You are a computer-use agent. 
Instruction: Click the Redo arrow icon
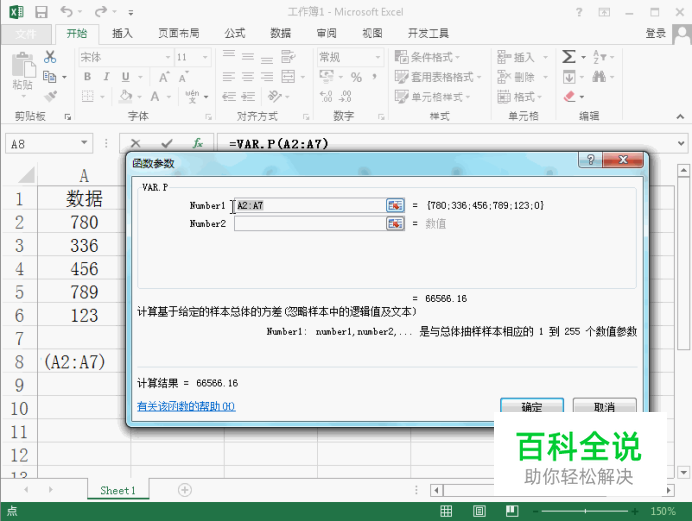click(101, 11)
